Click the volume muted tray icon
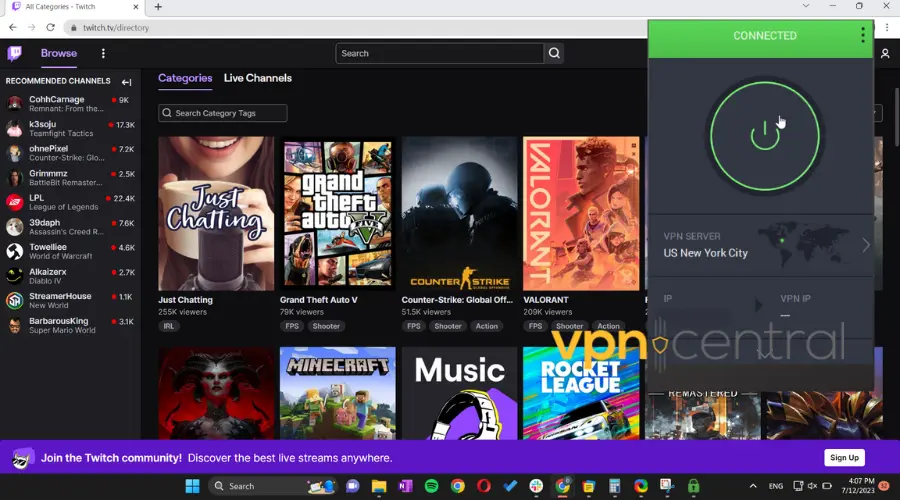This screenshot has width=900, height=500. point(812,486)
